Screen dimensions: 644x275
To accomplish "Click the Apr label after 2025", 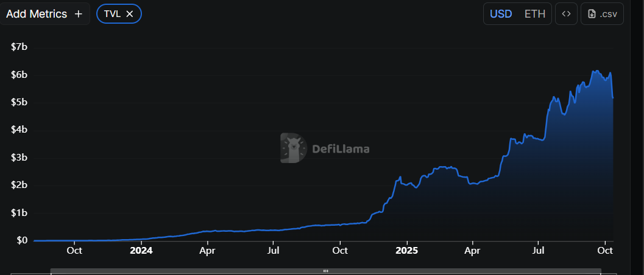I will click(x=473, y=251).
